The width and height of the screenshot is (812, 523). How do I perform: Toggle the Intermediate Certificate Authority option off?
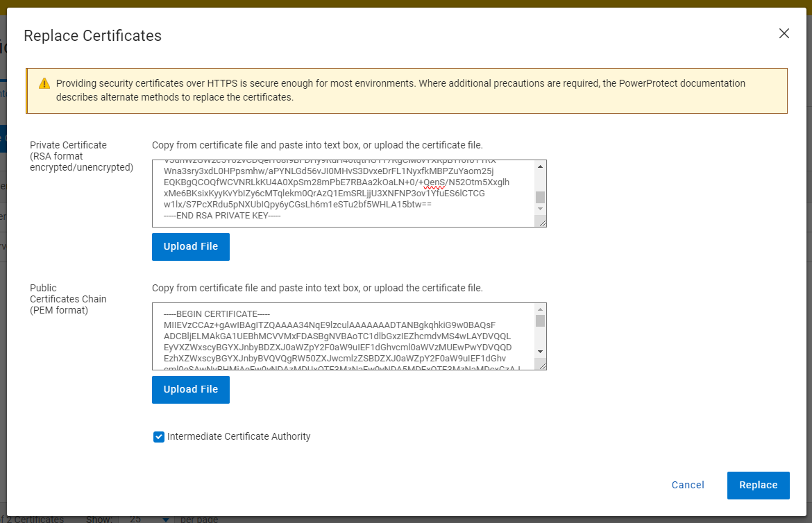click(x=159, y=436)
